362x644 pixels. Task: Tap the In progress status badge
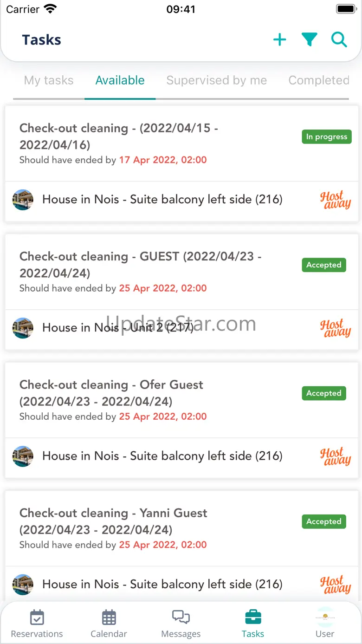[x=327, y=137]
